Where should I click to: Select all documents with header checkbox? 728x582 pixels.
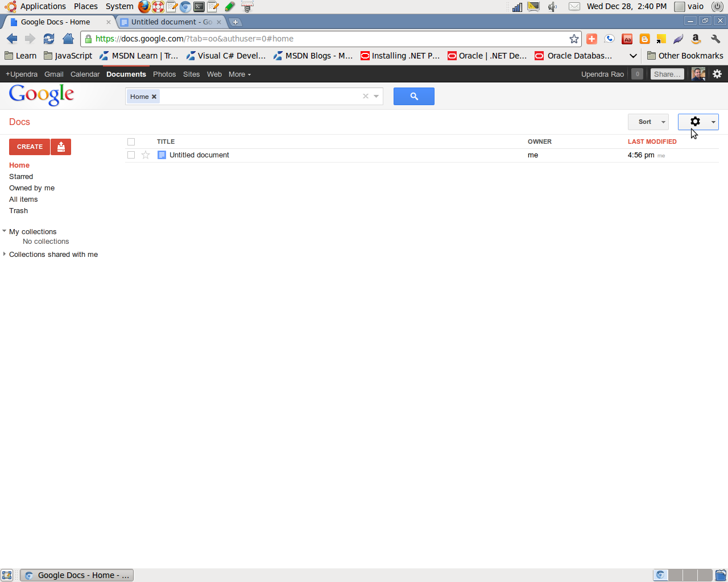coord(131,142)
